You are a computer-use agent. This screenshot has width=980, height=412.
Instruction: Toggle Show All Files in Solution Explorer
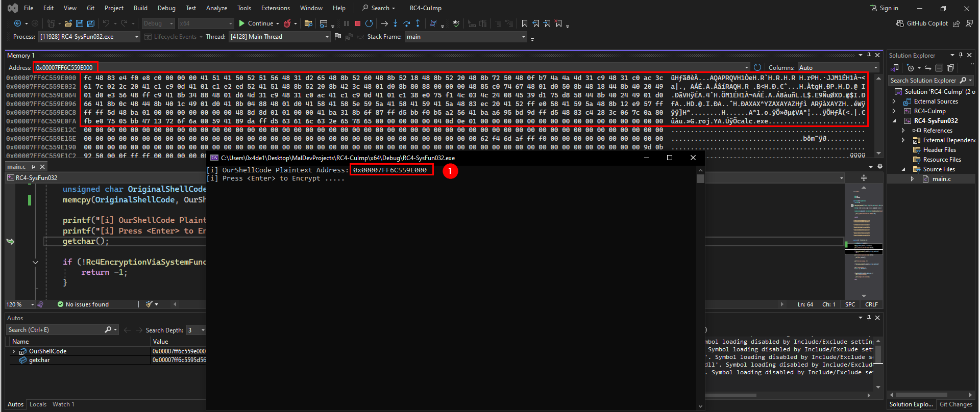click(x=950, y=68)
